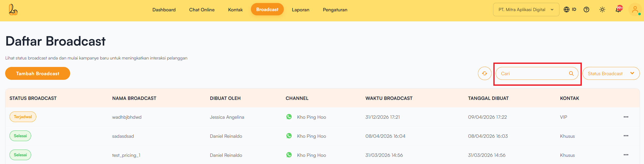Toggle the light/dark theme sun icon

tap(602, 10)
